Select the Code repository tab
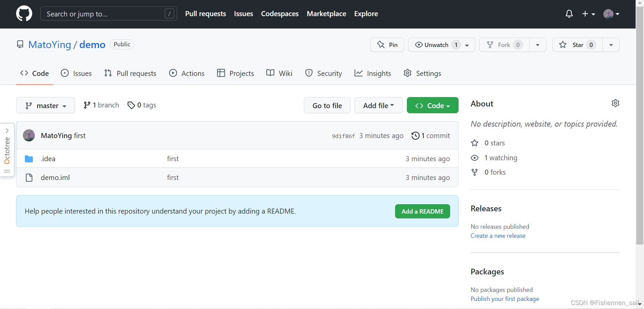The width and height of the screenshot is (644, 309). pyautogui.click(x=34, y=73)
